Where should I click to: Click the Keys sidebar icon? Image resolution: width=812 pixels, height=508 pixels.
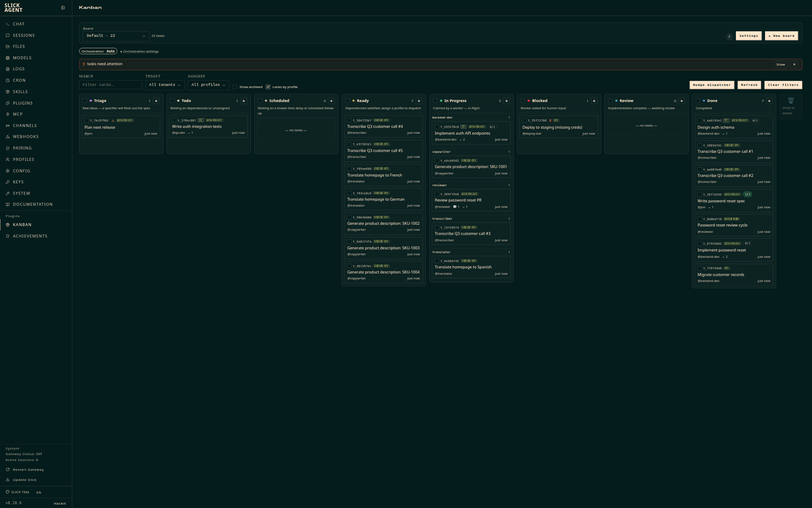coord(8,182)
